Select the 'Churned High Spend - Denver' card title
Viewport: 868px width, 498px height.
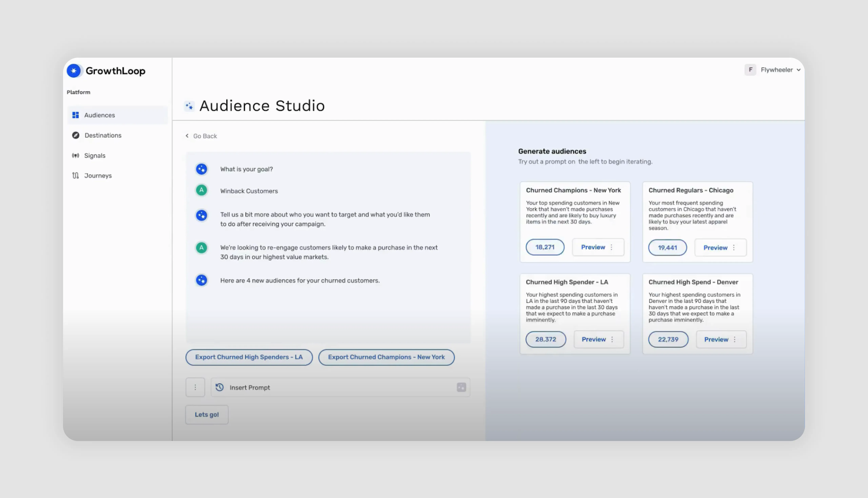click(693, 282)
